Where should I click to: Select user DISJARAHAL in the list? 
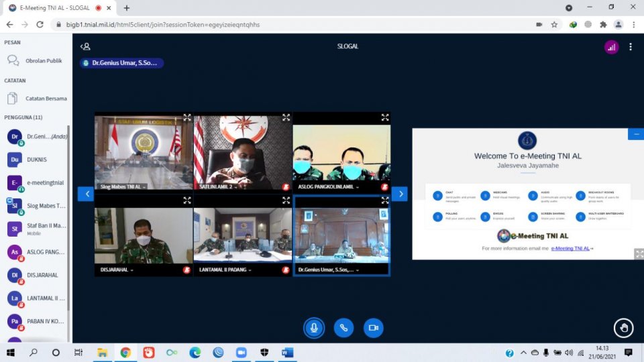(36, 275)
